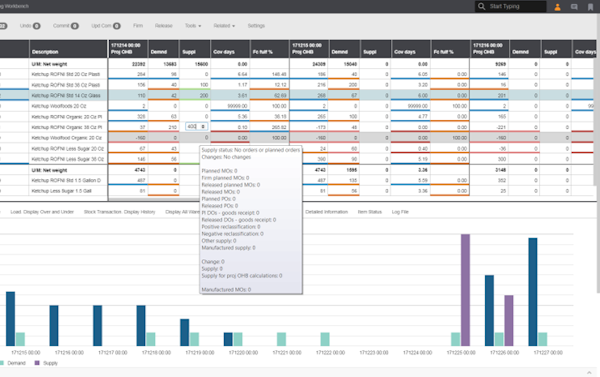The height and width of the screenshot is (377, 600).
Task: Click the supply cell stepper arrows
Action: [x=203, y=126]
